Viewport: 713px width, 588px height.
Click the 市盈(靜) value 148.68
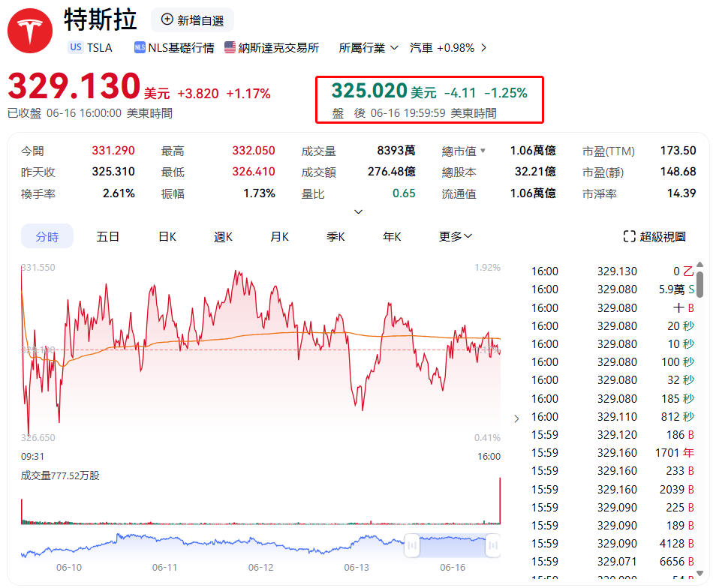[678, 172]
